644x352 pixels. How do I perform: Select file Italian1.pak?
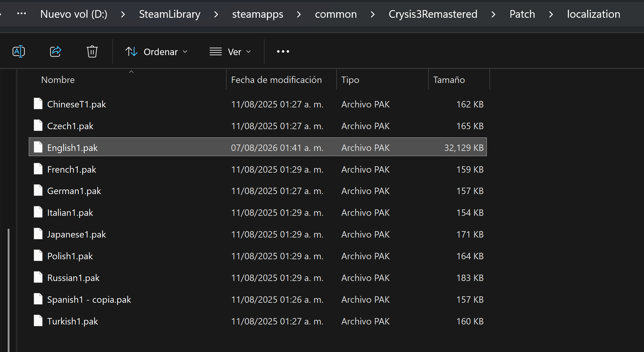[258, 213]
